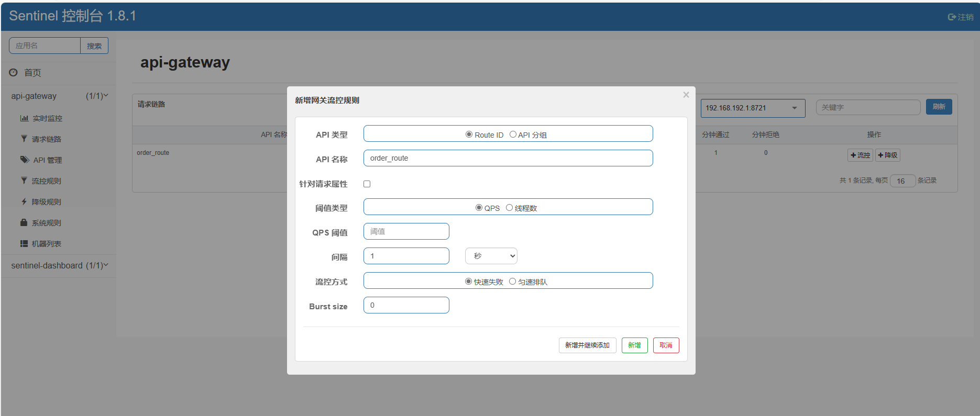Close the dialog with the X icon

point(686,95)
